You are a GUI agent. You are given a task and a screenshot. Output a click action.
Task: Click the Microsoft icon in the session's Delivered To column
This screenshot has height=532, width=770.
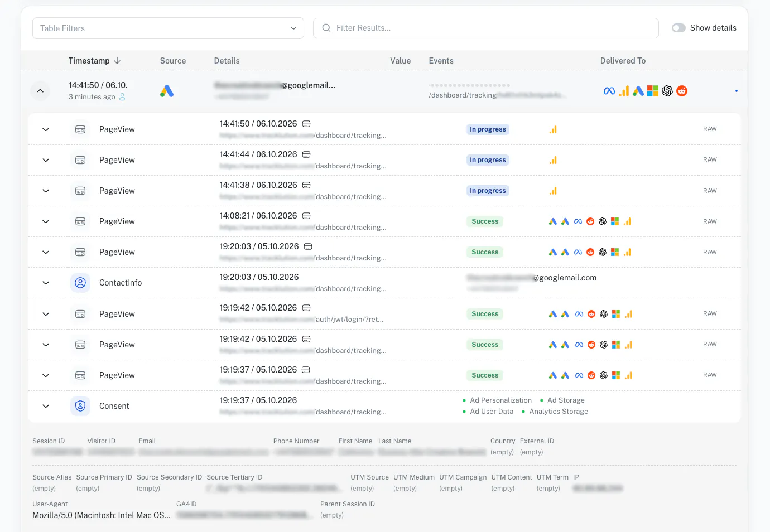(653, 91)
